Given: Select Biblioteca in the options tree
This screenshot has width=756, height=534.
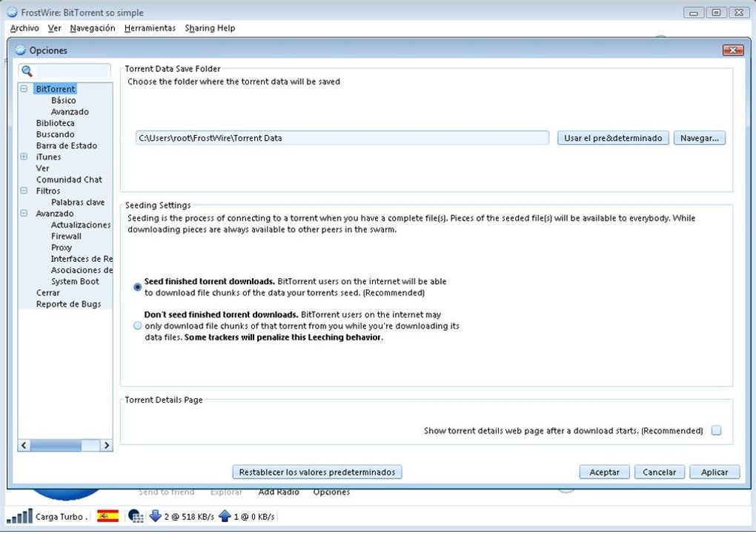Looking at the screenshot, I should pos(55,123).
